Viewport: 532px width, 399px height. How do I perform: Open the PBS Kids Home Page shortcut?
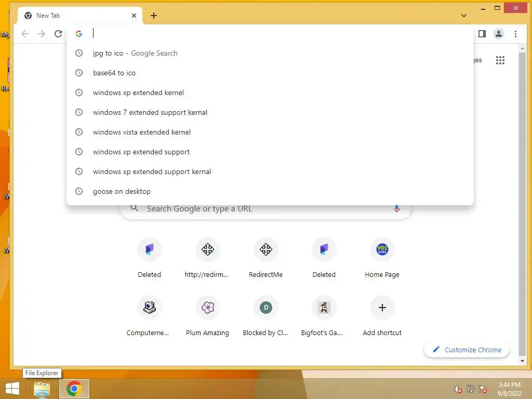point(382,258)
